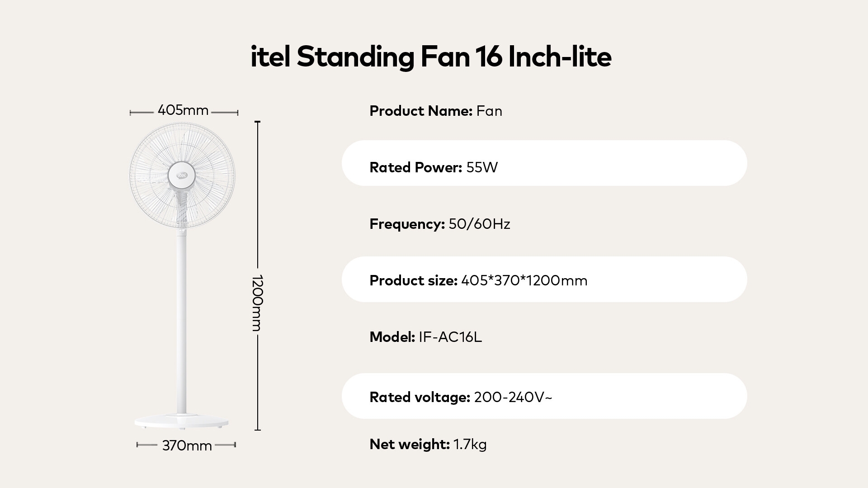The height and width of the screenshot is (488, 868).
Task: Click the Model IF-AC16L text
Action: [426, 337]
